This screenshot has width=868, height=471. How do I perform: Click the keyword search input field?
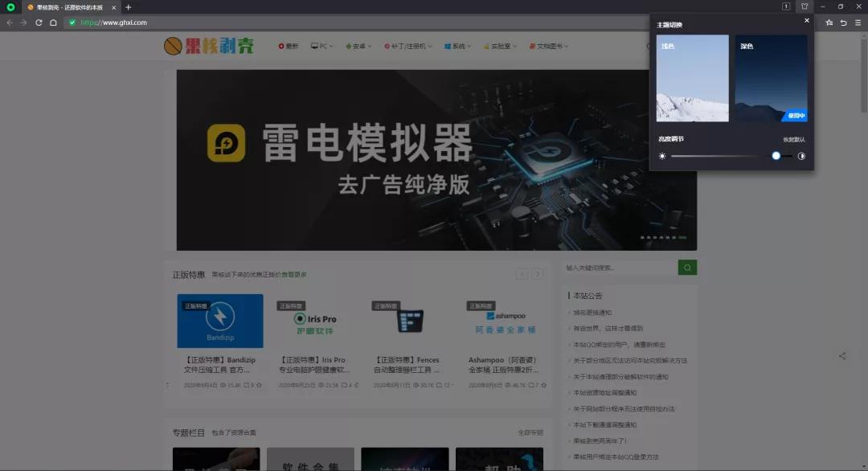click(x=619, y=267)
